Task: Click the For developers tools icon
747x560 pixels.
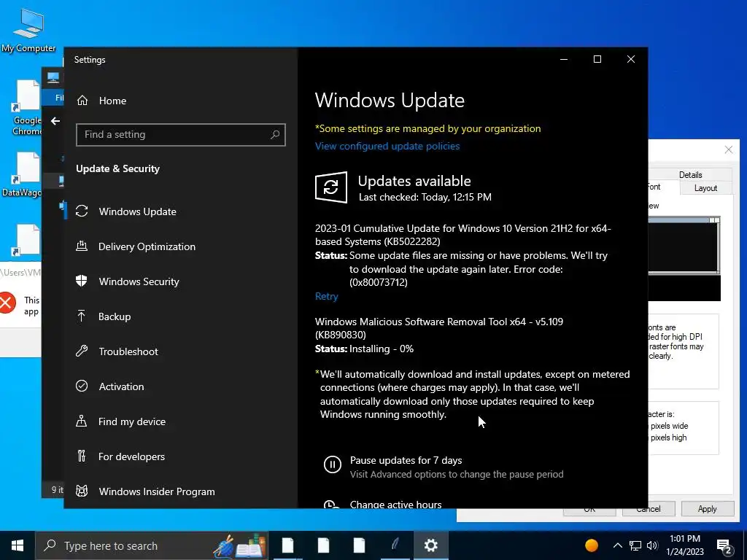Action: 82,456
